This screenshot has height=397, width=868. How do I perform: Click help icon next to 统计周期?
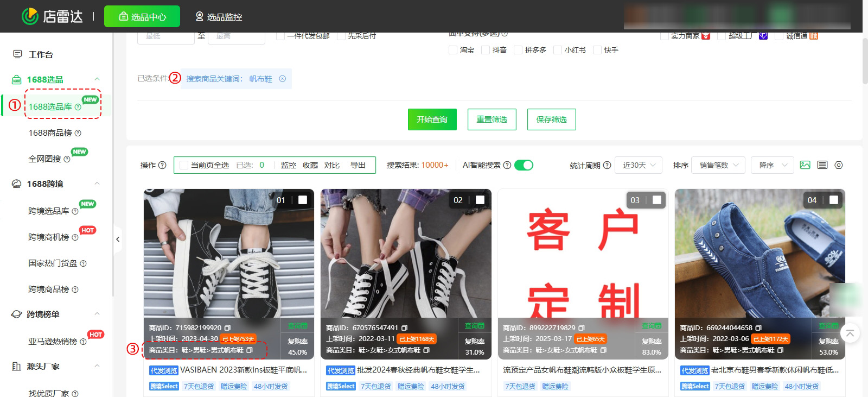607,165
